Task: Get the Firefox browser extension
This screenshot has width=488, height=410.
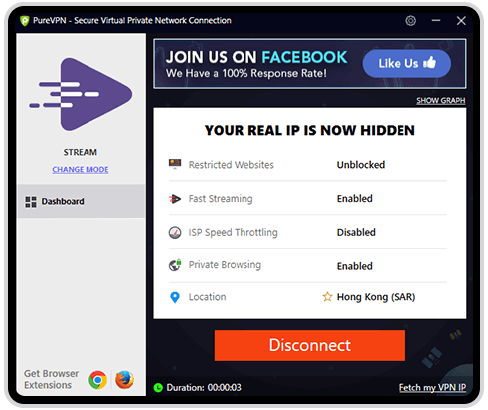Action: click(124, 380)
